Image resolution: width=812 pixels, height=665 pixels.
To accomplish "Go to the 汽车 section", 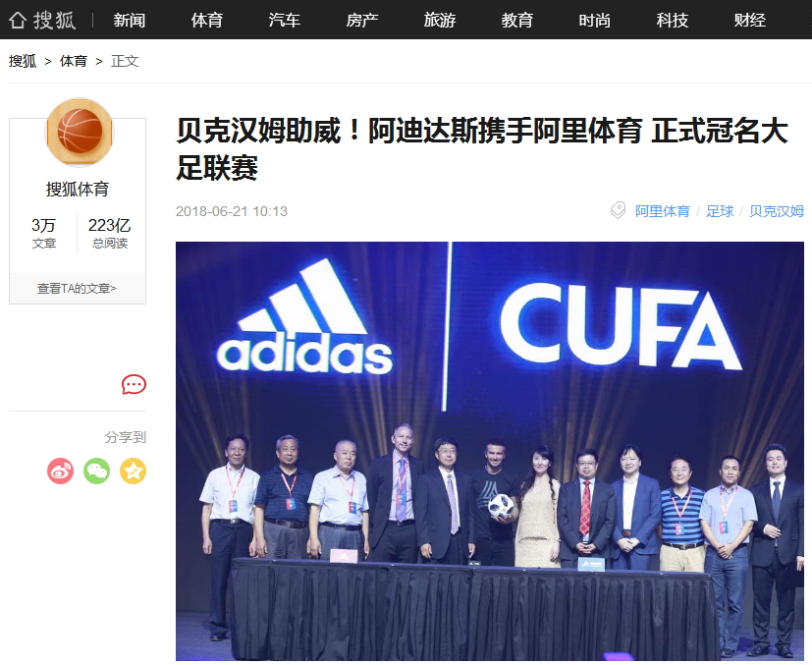I will 285,21.
